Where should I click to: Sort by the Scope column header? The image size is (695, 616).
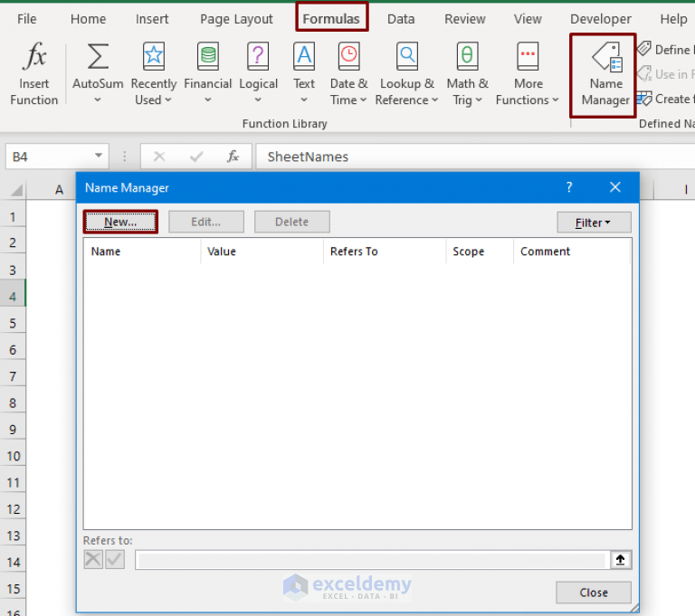pyautogui.click(x=480, y=251)
